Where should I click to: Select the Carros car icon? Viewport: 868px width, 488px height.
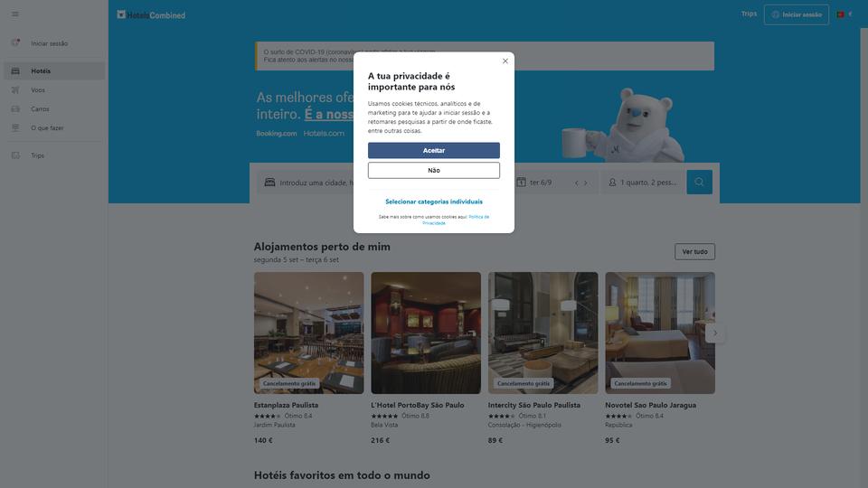[x=15, y=109]
